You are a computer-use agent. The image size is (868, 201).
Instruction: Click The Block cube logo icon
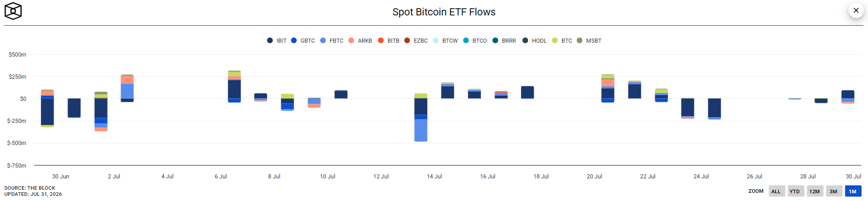click(13, 11)
